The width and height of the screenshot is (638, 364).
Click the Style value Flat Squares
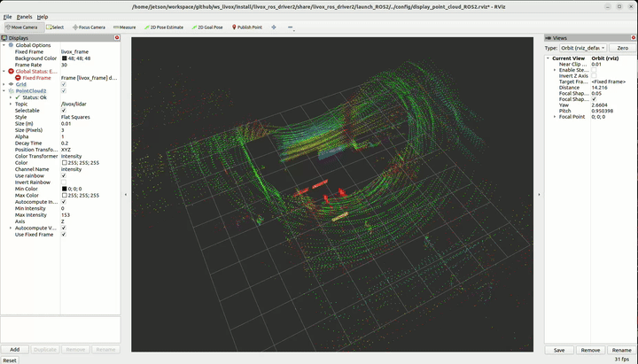click(75, 117)
